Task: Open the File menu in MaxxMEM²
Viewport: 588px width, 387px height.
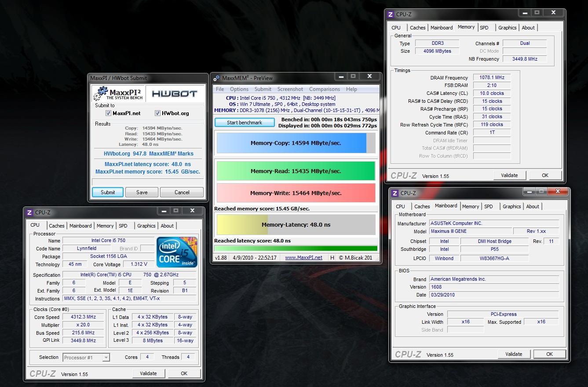Action: 220,89
